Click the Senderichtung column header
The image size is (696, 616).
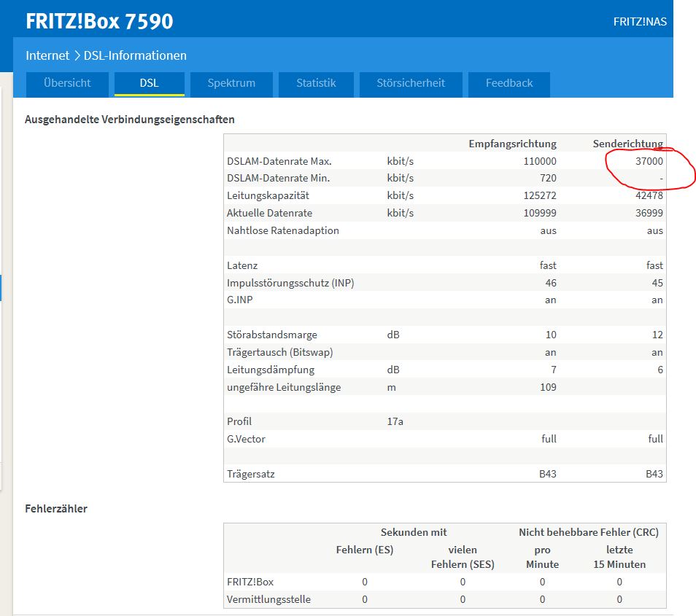pos(627,144)
